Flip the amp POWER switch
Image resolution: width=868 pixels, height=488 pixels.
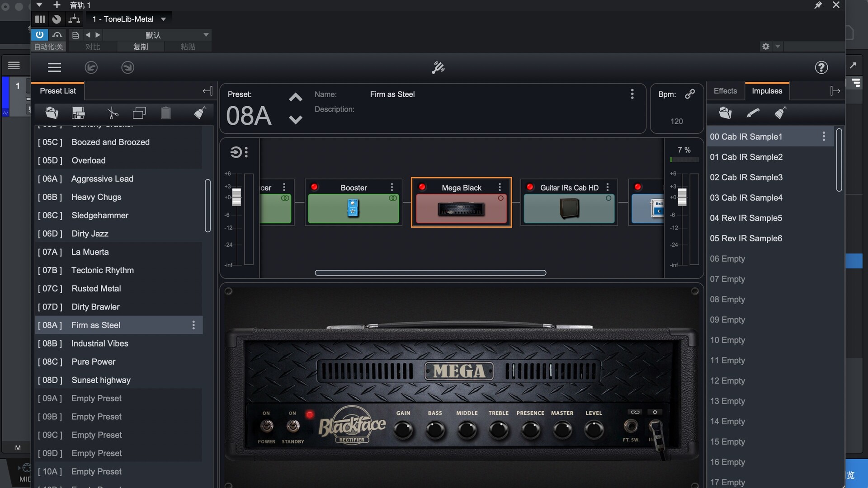click(266, 426)
